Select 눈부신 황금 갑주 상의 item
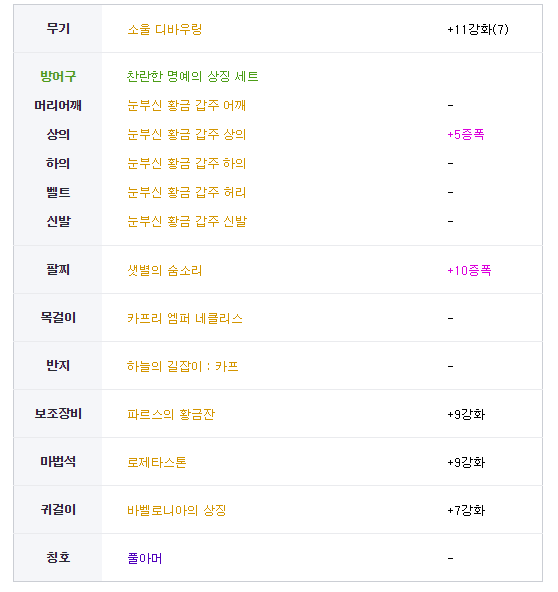This screenshot has width=558, height=592. [187, 134]
